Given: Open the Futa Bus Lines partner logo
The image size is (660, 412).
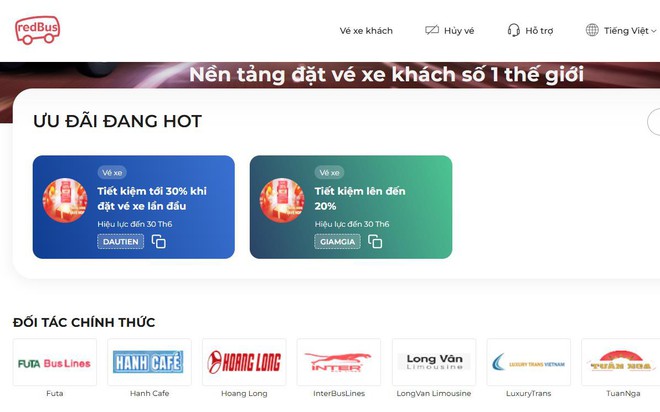Looking at the screenshot, I should (x=55, y=362).
